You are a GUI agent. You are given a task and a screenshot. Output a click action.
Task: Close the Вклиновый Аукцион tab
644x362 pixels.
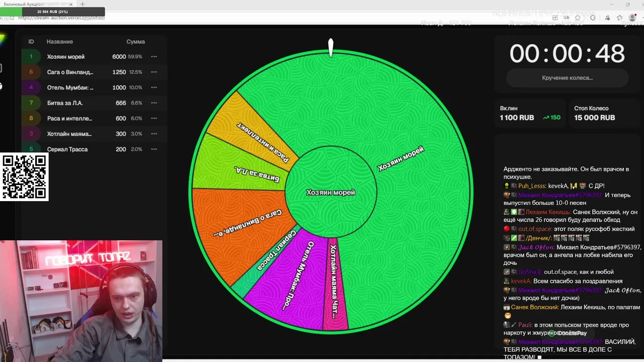point(71,4)
